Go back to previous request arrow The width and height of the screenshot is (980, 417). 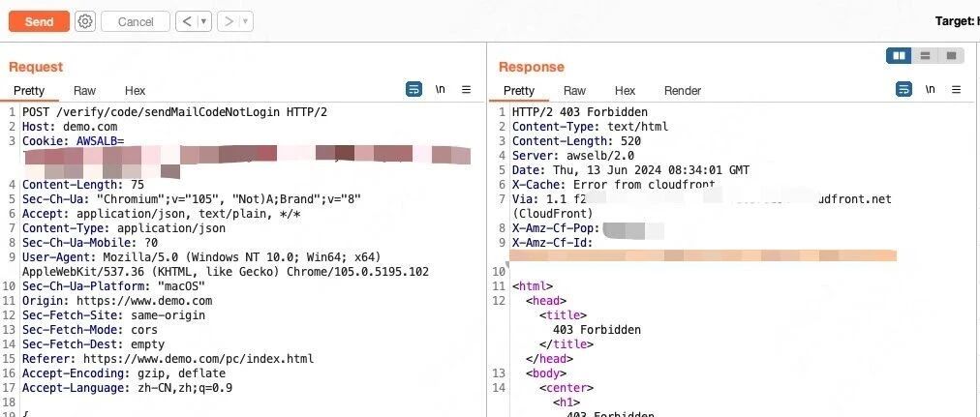point(186,21)
